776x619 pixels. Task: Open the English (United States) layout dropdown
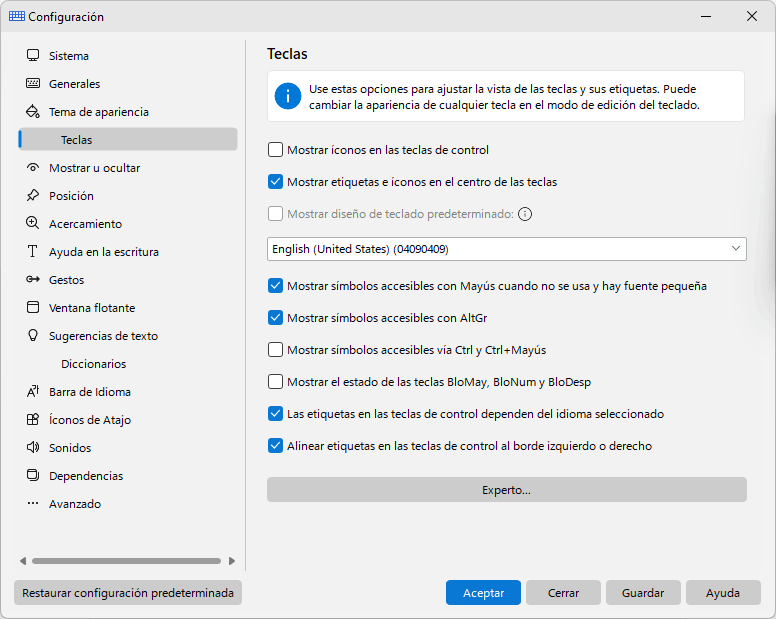(507, 249)
